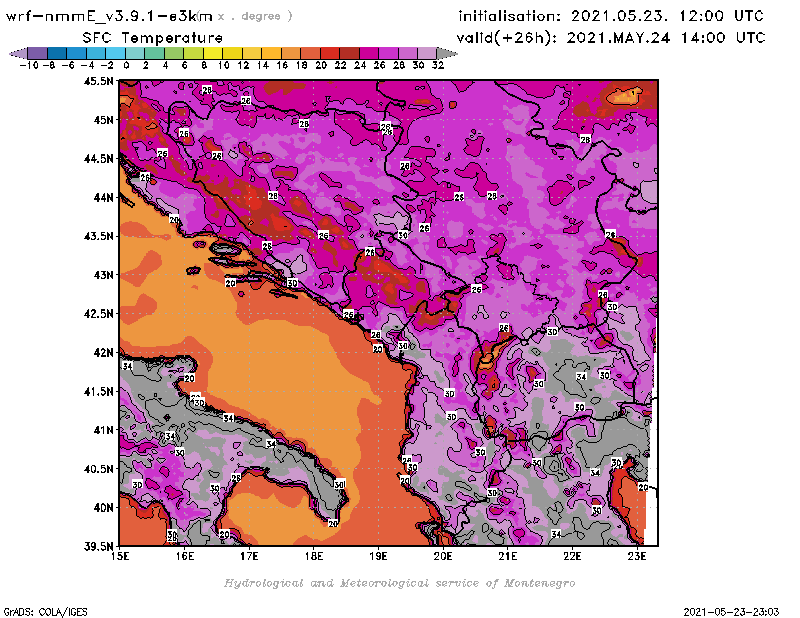Click the '-10' value under the color scale
Viewport: 800px width, 618px height.
(29, 66)
